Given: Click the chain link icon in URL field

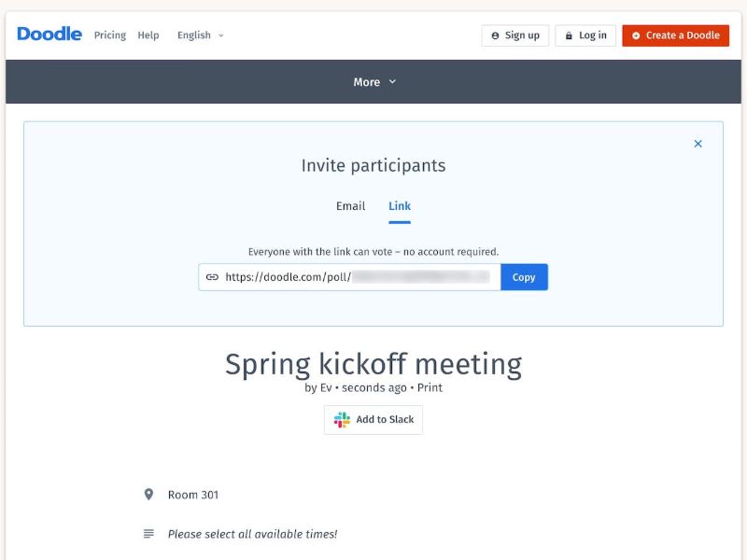Looking at the screenshot, I should (x=212, y=277).
